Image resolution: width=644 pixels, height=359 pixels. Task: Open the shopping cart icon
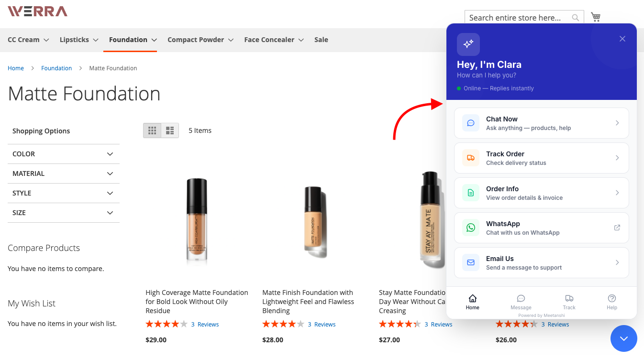(596, 17)
